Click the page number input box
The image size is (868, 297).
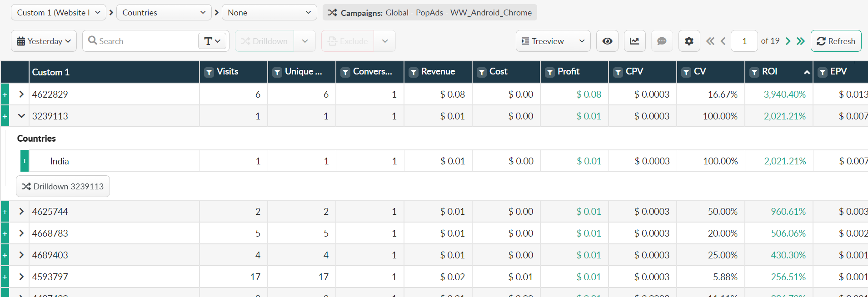click(x=744, y=41)
